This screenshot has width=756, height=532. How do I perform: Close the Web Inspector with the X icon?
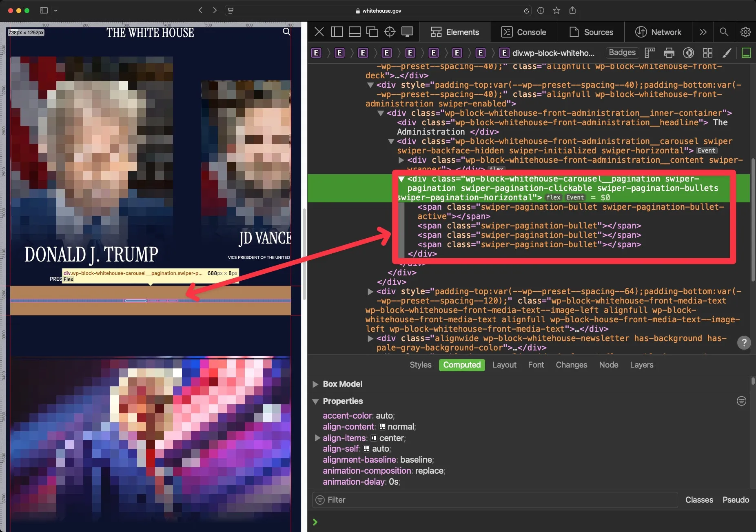319,32
